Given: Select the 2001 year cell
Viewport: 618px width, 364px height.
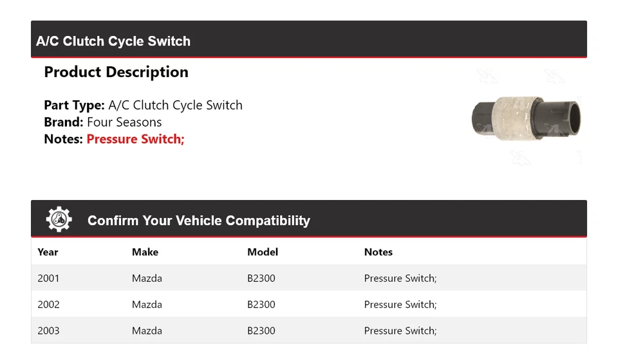Looking at the screenshot, I should coord(48,278).
